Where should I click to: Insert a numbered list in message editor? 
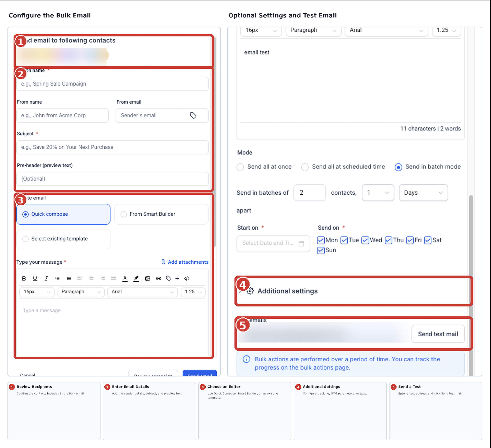57,278
